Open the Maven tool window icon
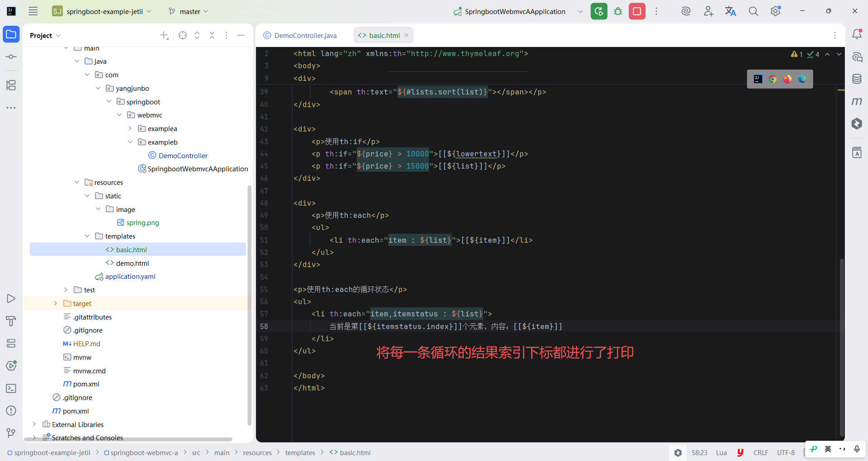 tap(857, 102)
